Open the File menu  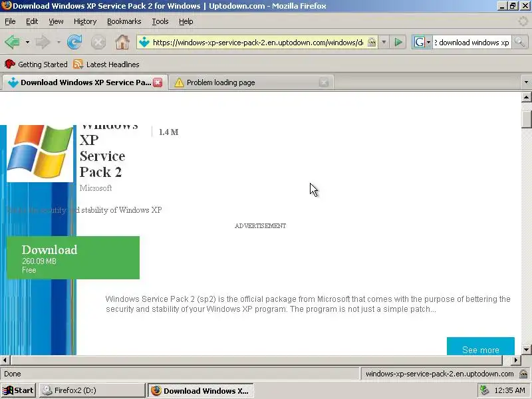(x=10, y=21)
